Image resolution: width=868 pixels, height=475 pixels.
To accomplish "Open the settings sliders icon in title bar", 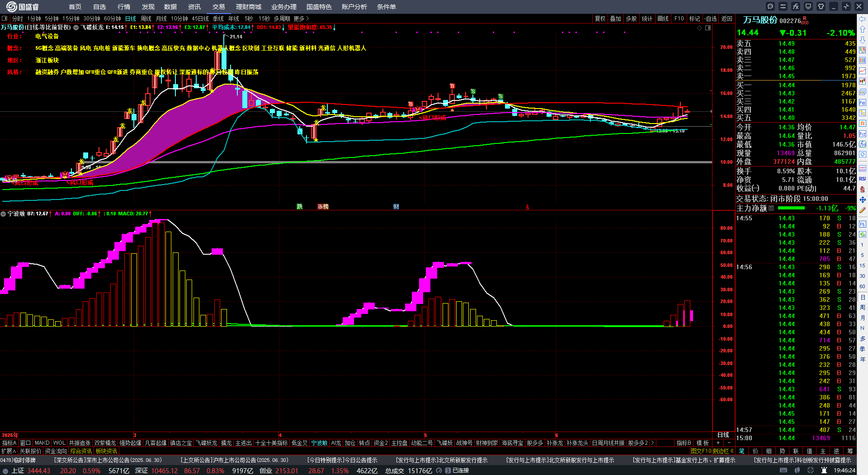I will coord(783,6).
